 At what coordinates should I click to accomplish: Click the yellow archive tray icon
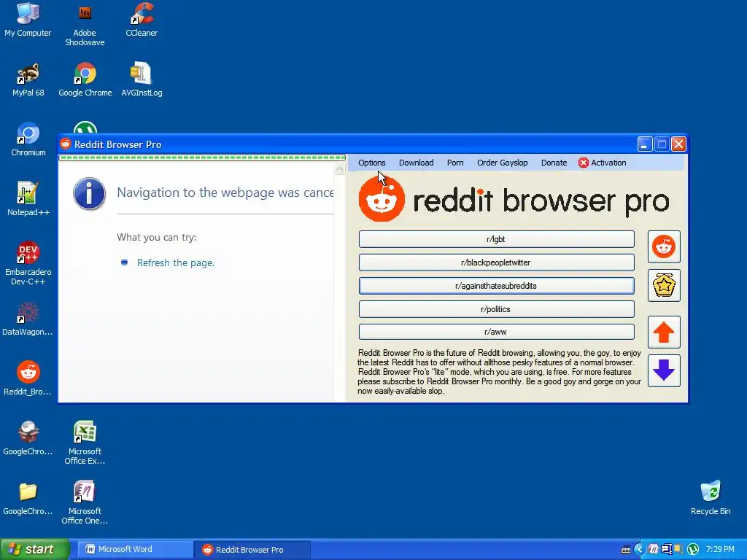point(678,550)
